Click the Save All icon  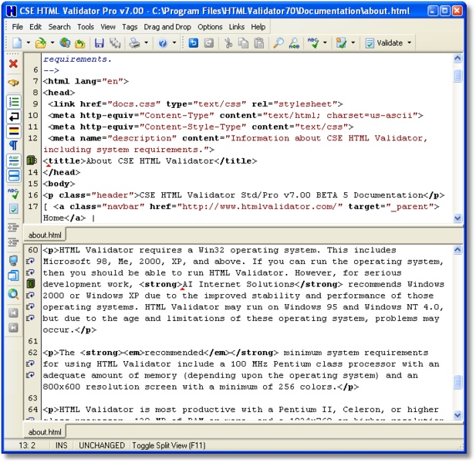115,43
